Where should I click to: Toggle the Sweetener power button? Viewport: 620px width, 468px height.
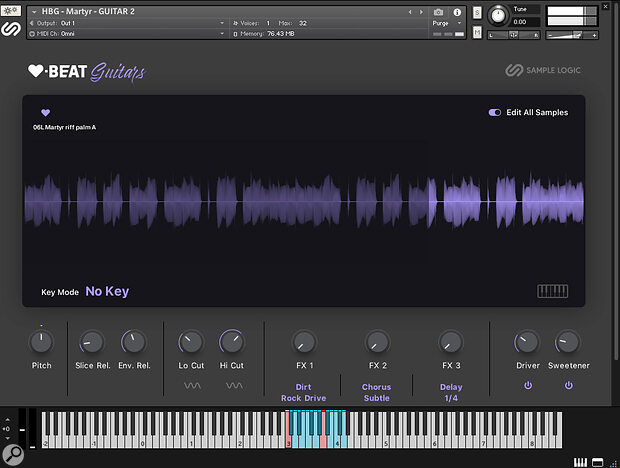pyautogui.click(x=569, y=385)
